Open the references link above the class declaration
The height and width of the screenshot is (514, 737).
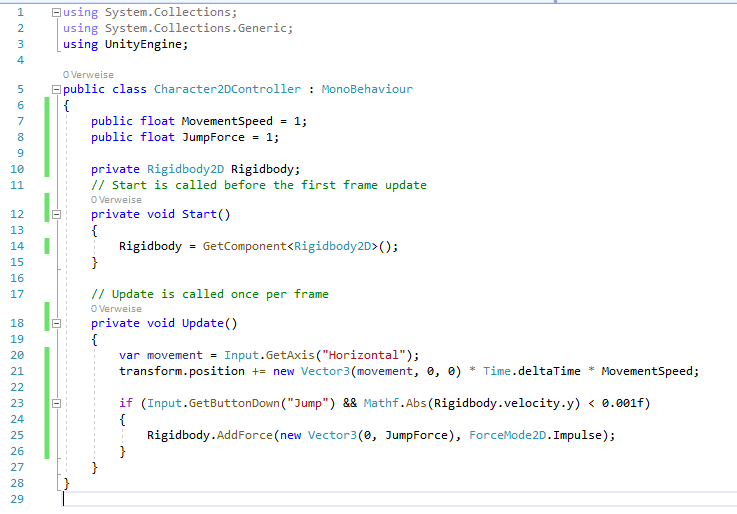coord(88,75)
